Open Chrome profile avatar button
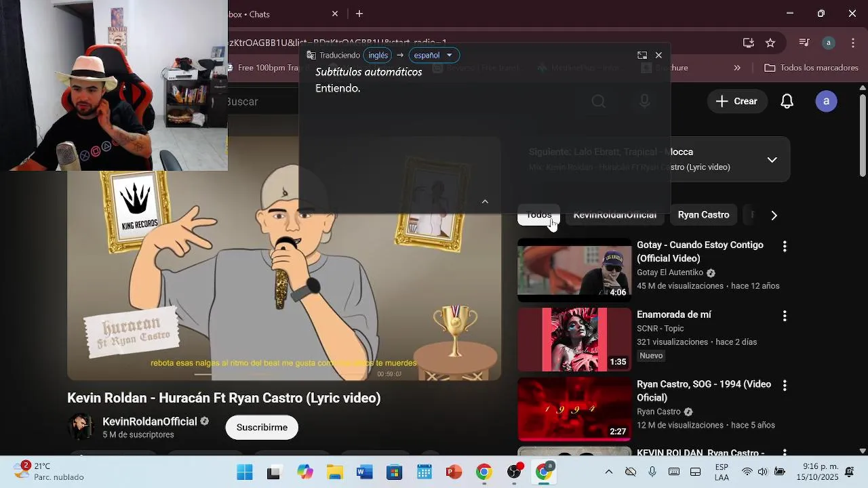 (828, 43)
